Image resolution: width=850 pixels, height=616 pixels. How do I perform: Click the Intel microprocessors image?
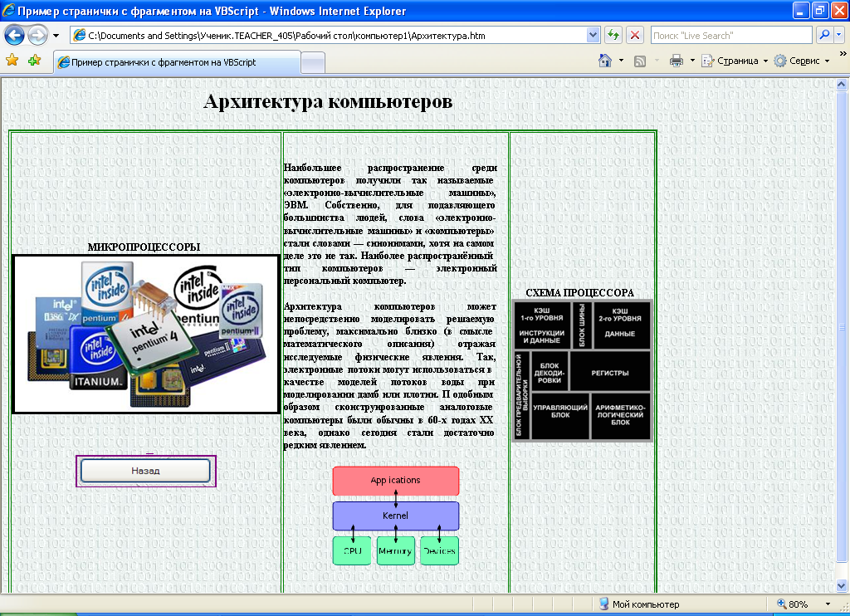pos(146,334)
